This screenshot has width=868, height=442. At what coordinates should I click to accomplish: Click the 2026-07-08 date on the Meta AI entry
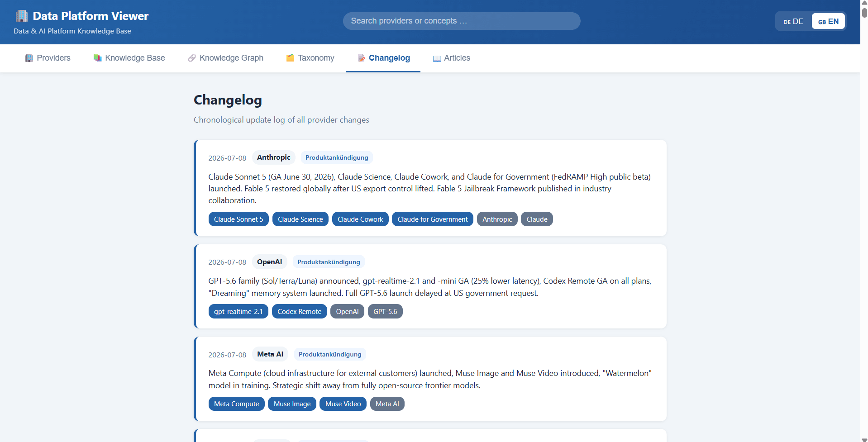pyautogui.click(x=227, y=355)
